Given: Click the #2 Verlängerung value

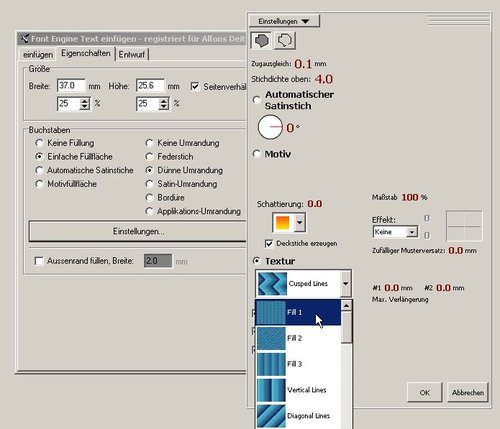Looking at the screenshot, I should coord(443,288).
